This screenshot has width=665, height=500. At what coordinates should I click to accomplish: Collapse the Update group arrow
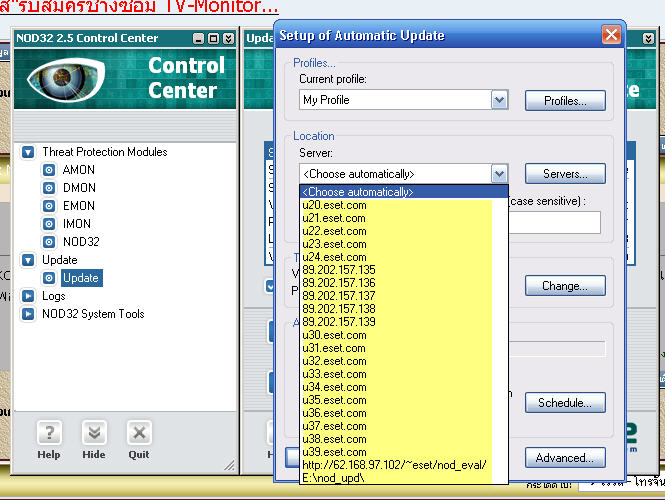coord(28,260)
